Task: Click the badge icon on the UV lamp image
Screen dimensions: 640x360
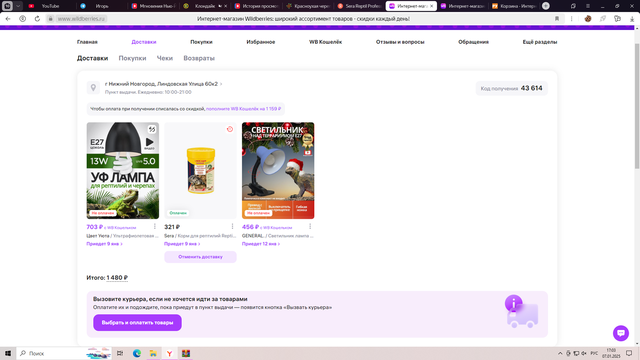Action: point(152,129)
